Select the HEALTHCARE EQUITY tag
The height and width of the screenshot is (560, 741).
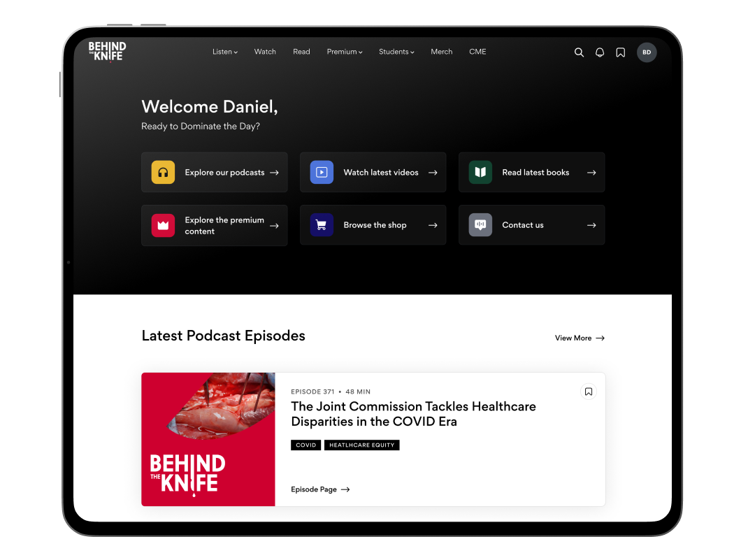(361, 445)
